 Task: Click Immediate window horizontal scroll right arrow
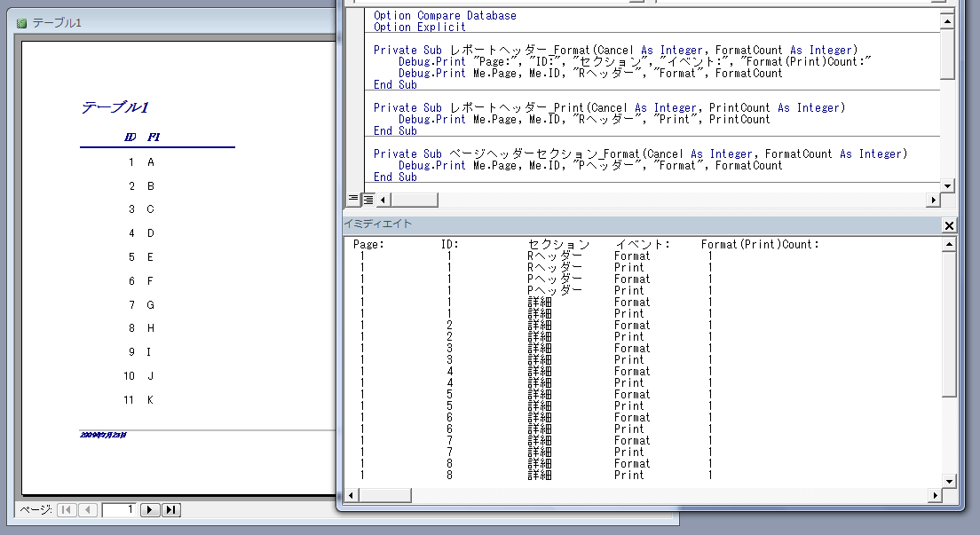click(935, 496)
